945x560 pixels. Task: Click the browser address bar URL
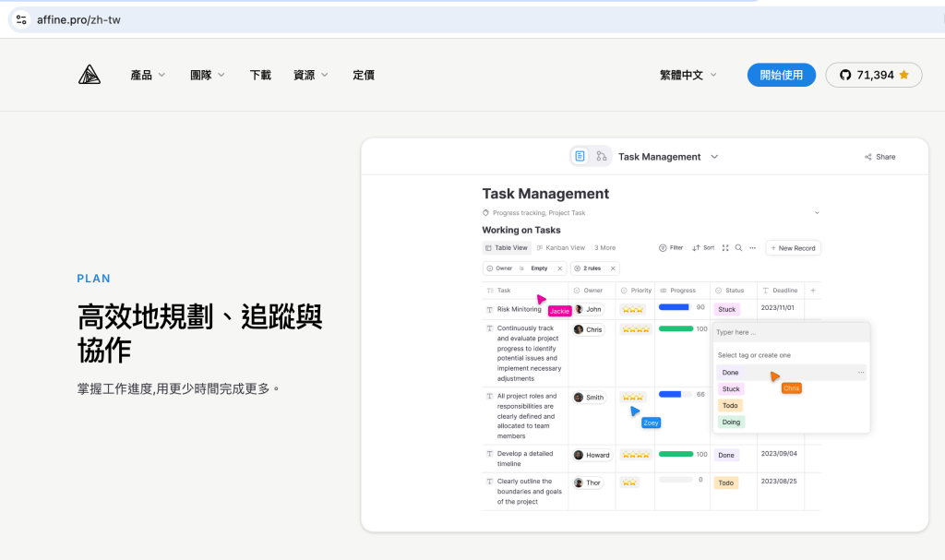[x=78, y=20]
